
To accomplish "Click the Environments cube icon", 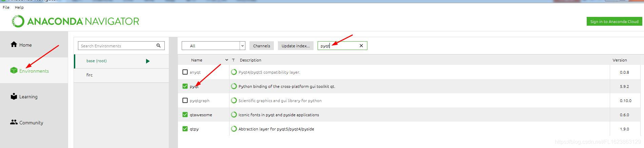I will 14,70.
